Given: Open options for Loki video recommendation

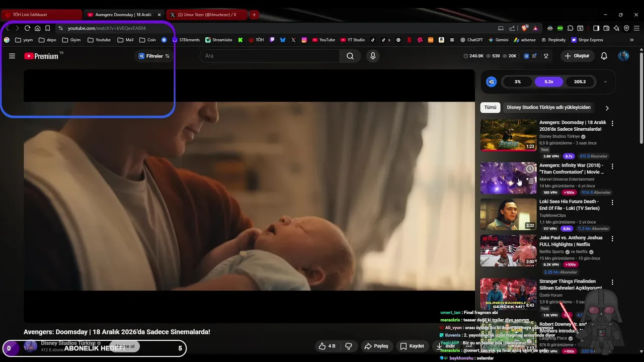Looking at the screenshot, I should click(612, 203).
